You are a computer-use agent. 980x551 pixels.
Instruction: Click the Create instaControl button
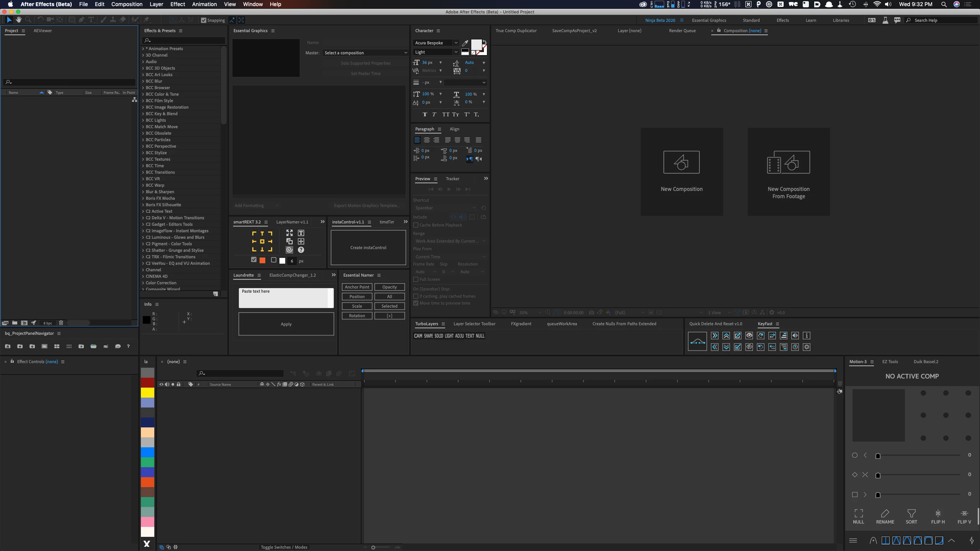tap(368, 248)
